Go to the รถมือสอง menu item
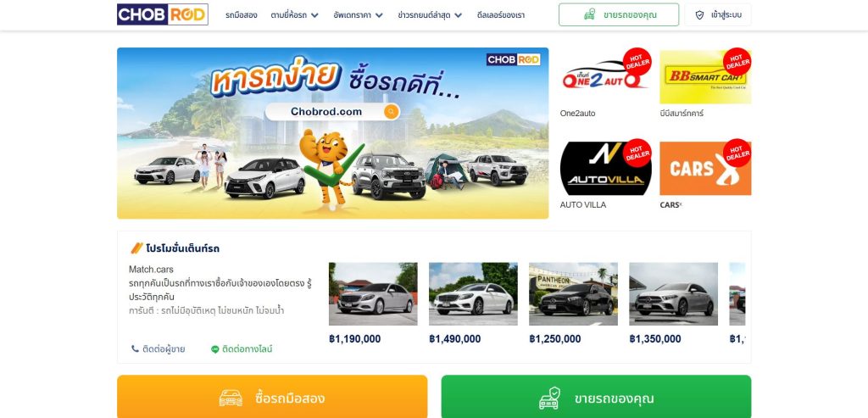868x418 pixels. (242, 15)
